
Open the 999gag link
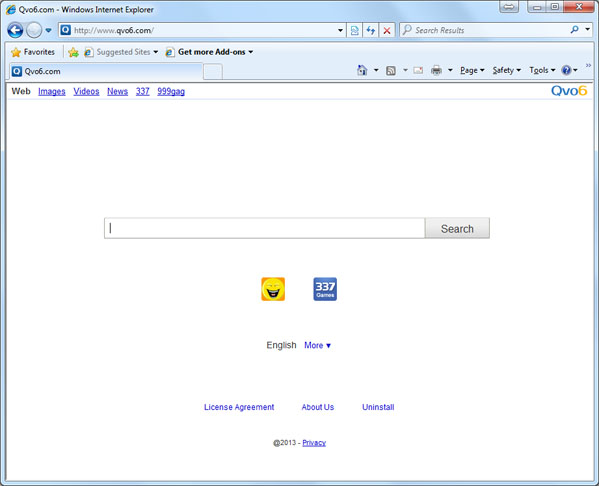tap(171, 92)
